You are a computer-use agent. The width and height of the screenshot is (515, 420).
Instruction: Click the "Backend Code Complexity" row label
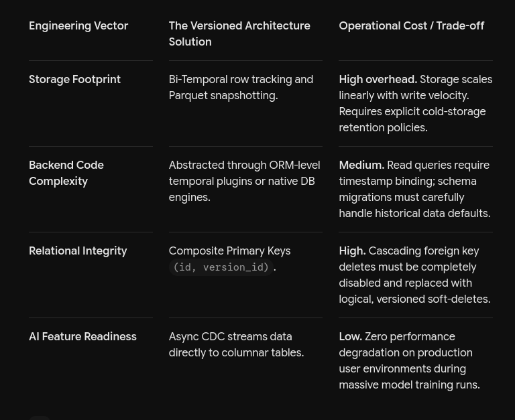tap(66, 173)
